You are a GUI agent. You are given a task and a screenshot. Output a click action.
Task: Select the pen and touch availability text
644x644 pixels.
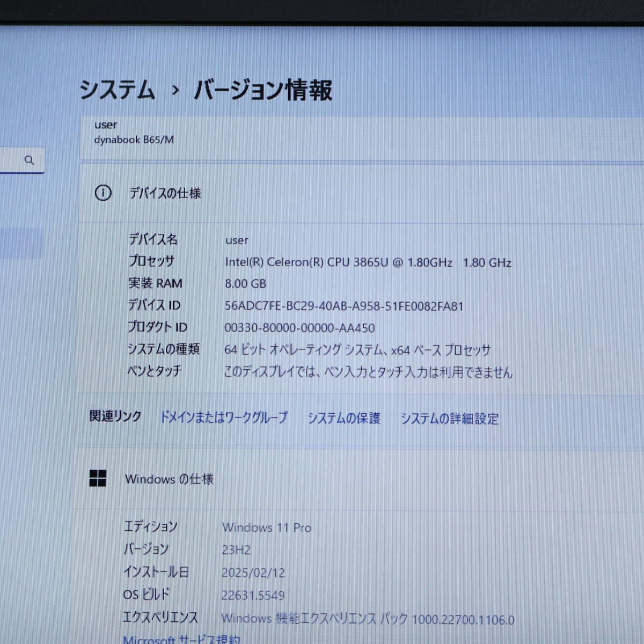pyautogui.click(x=368, y=372)
